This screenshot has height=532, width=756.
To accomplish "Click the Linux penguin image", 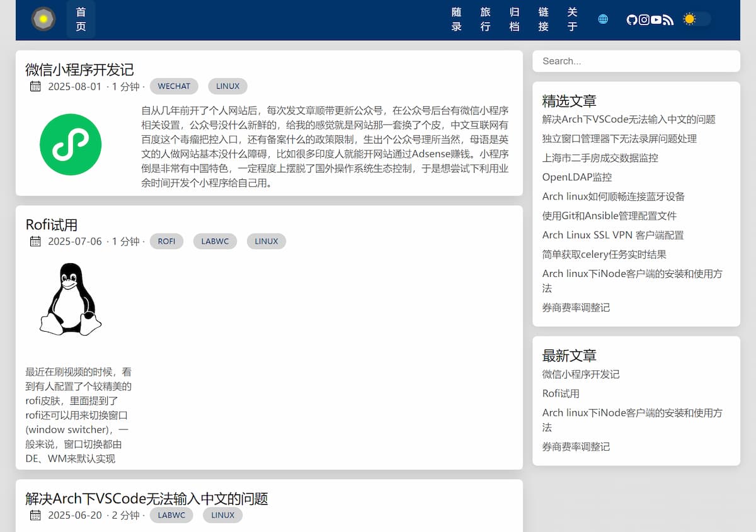I will click(x=71, y=299).
